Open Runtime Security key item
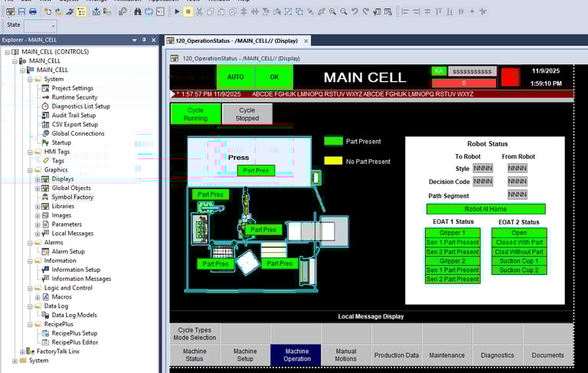The height and width of the screenshot is (373, 588). point(74,97)
